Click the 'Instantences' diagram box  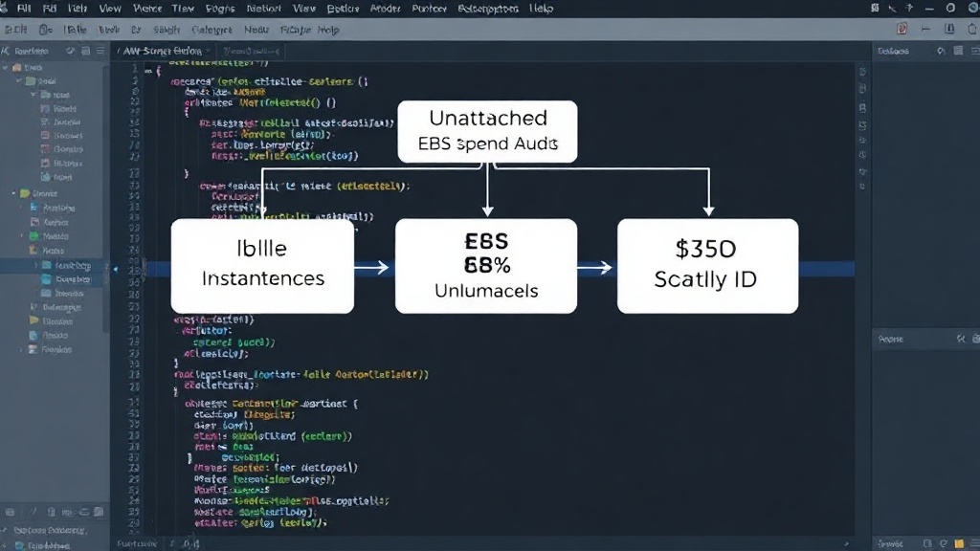[x=262, y=266]
